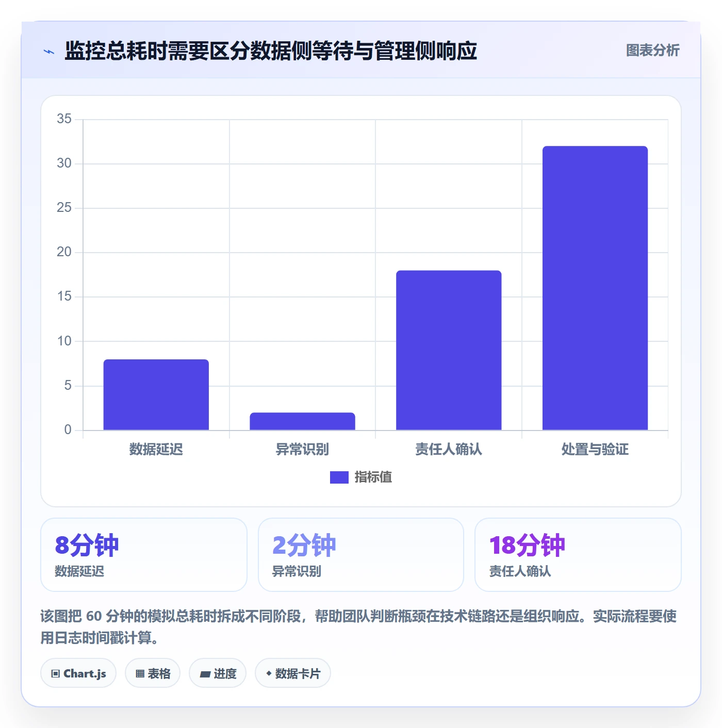
Task: Click the bar icon in 进度 chip
Action: (205, 674)
